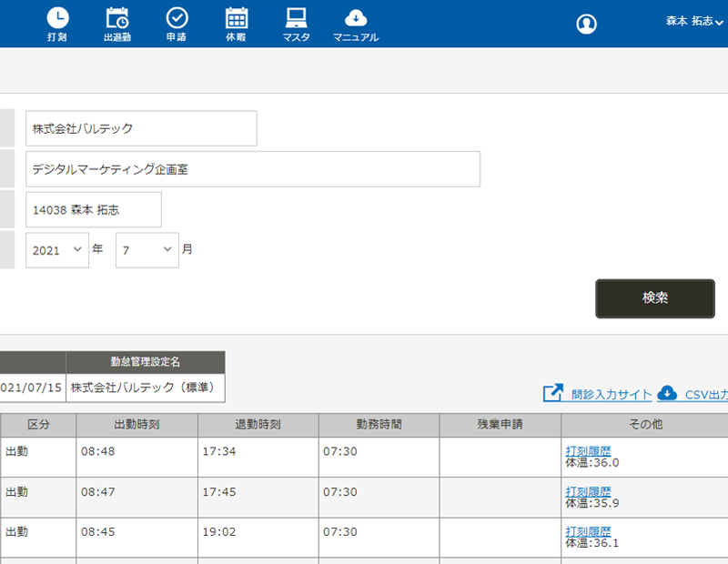Image resolution: width=728 pixels, height=564 pixels.
Task: Open the year dropdown showing 2021
Action: [56, 250]
